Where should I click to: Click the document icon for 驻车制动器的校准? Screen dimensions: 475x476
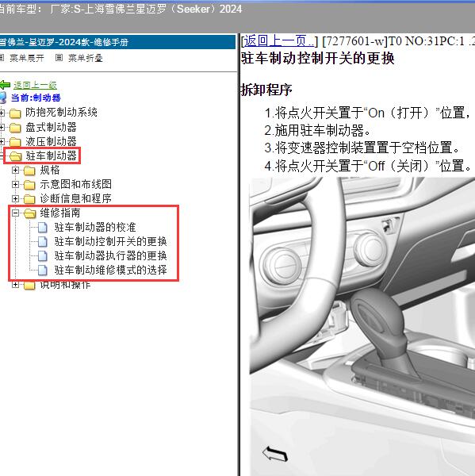pos(43,228)
